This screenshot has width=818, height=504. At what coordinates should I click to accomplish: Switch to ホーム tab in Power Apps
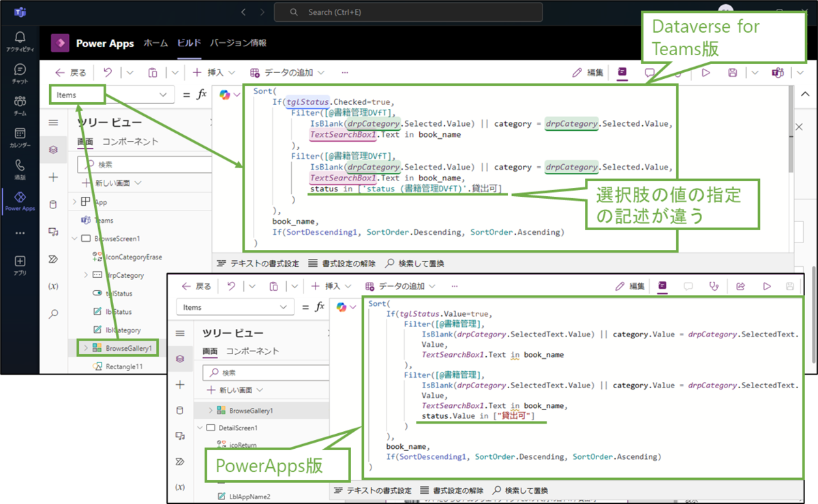coord(155,43)
